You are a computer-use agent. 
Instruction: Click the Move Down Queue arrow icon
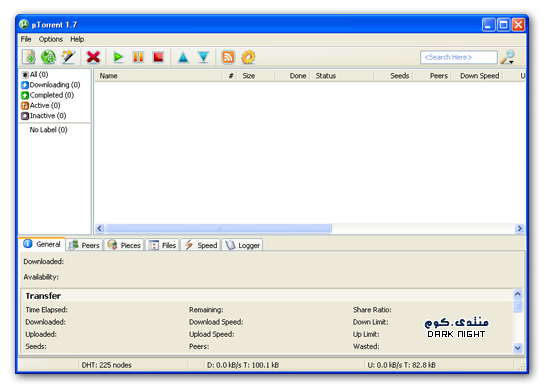pyautogui.click(x=203, y=57)
